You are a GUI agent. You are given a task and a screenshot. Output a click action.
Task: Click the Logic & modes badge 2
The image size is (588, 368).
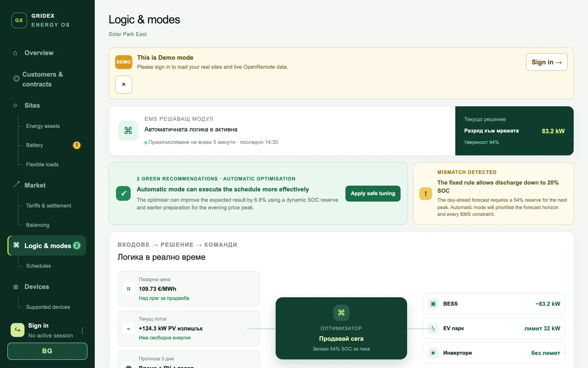coord(77,245)
